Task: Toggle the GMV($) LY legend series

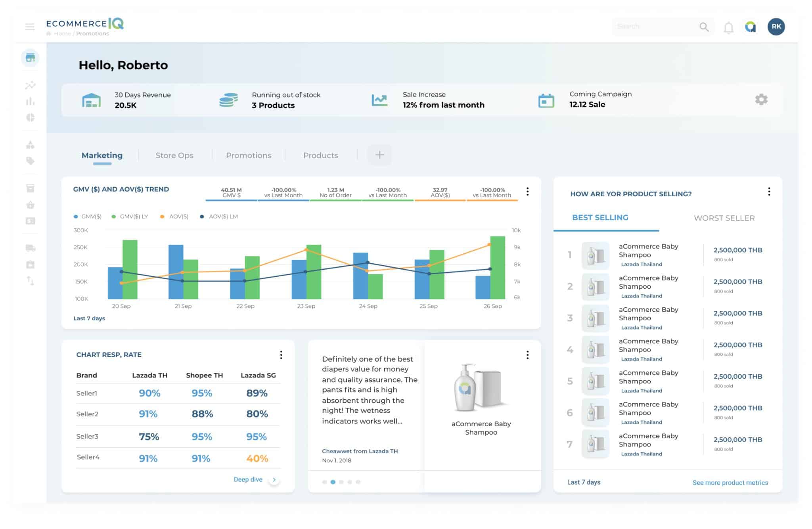Action: click(130, 217)
